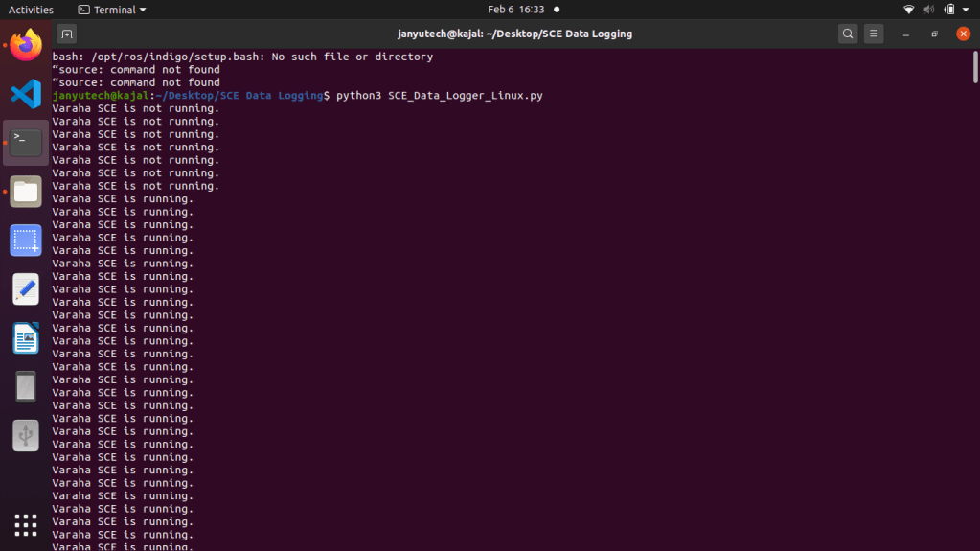Open the Files manager from the dock

click(26, 192)
